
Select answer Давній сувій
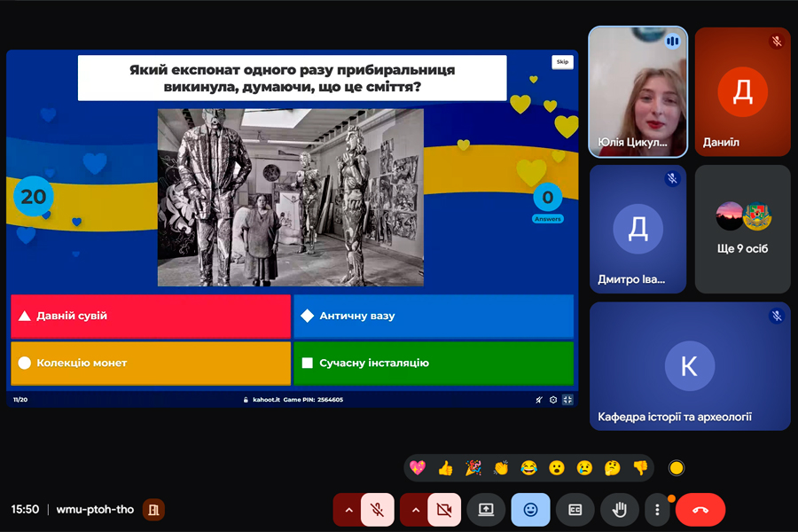tap(151, 317)
